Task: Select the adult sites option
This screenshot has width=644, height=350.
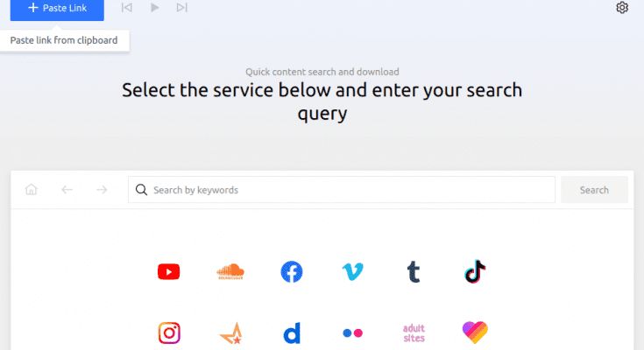Action: (414, 333)
